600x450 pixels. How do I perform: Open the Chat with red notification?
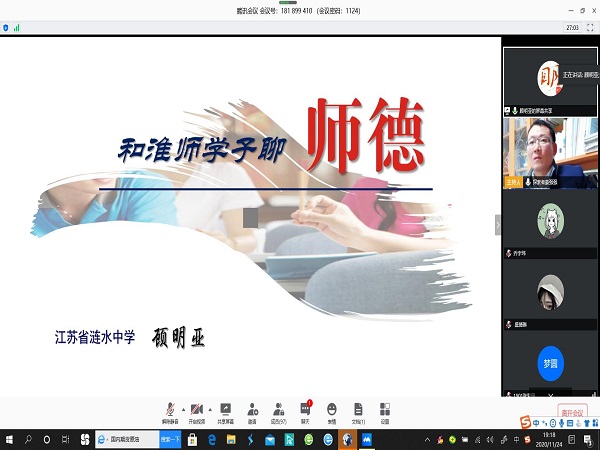(x=305, y=413)
